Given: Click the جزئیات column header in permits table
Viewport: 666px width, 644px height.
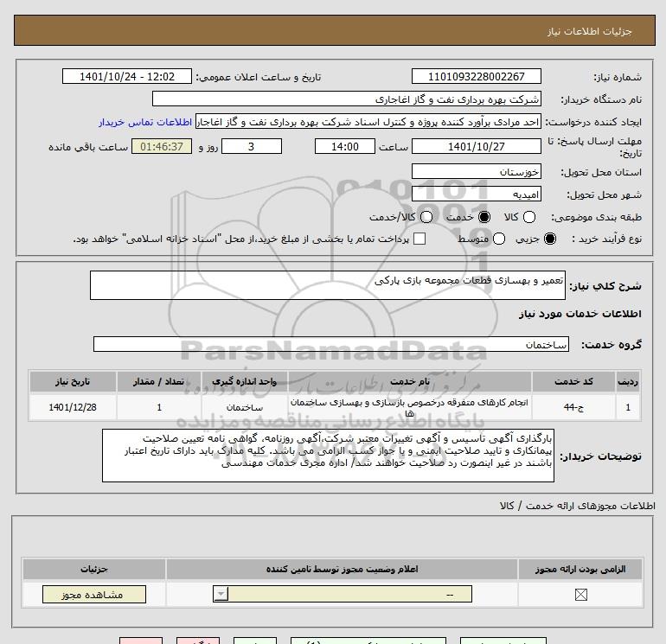Looking at the screenshot, I should click(94, 569).
